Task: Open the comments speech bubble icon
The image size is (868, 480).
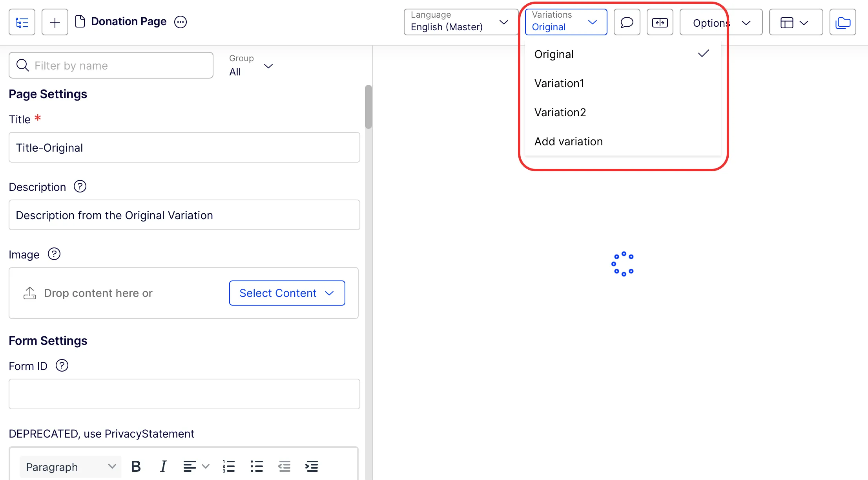Action: pyautogui.click(x=627, y=22)
